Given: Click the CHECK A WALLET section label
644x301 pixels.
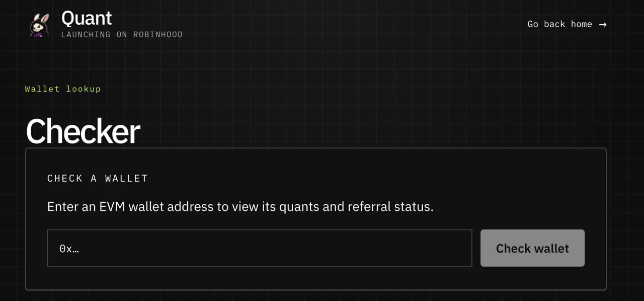Looking at the screenshot, I should pos(98,178).
